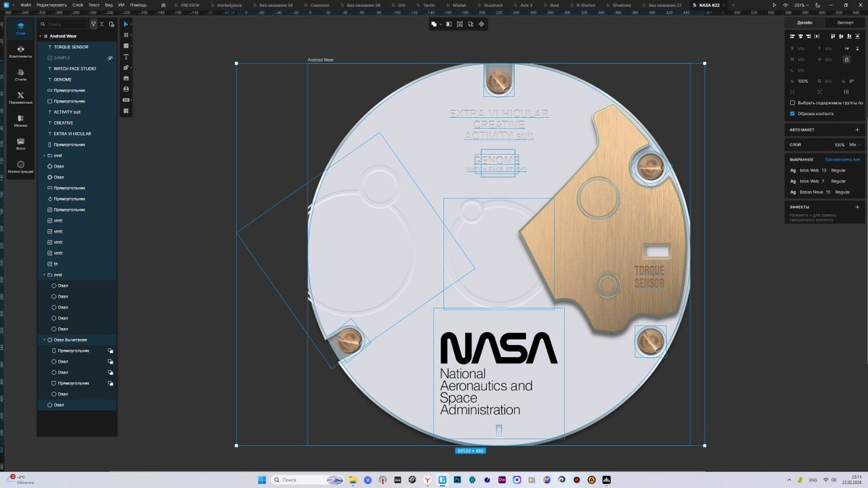
Task: Open the Иконки sidebar panel
Action: pyautogui.click(x=20, y=121)
